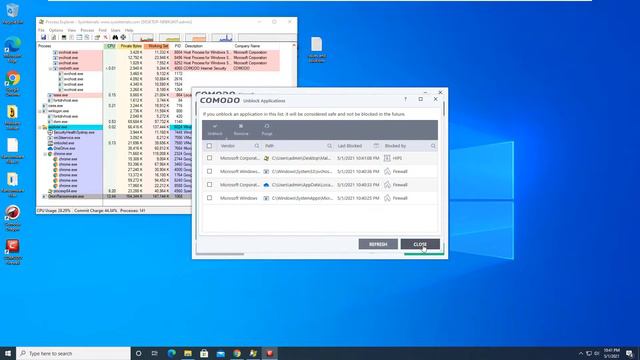Open the Options menu in Process Explorer
This screenshot has height=360, width=640.
pyautogui.click(x=56, y=30)
